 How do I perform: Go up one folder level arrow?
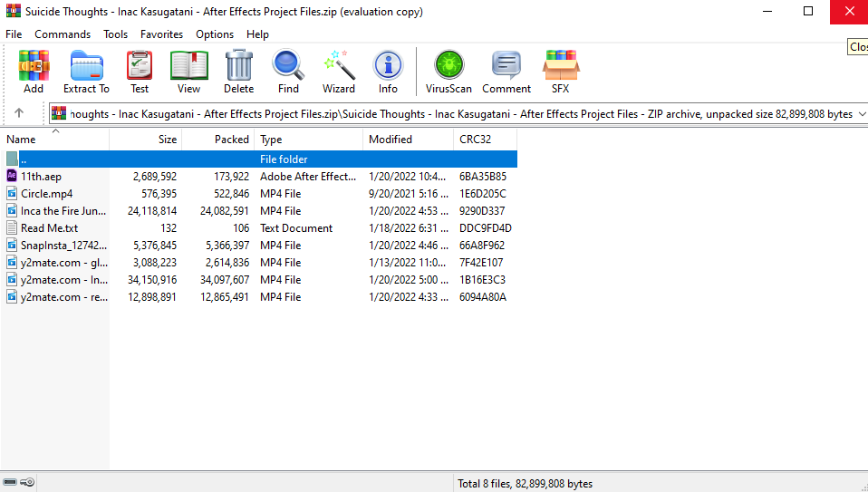point(19,113)
